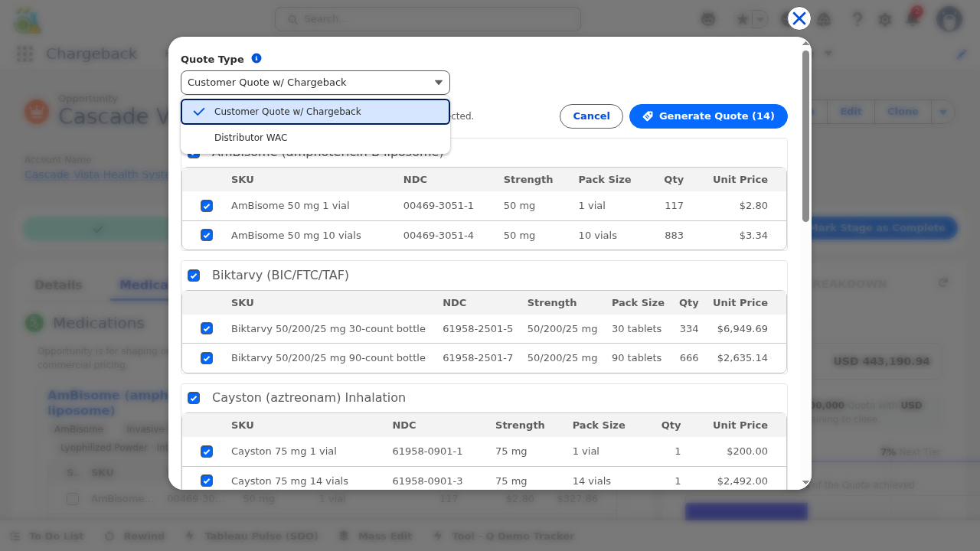Toggle the Biktarvy (BIC/FTC/TAF) group checkbox
The height and width of the screenshot is (551, 980).
coord(194,275)
